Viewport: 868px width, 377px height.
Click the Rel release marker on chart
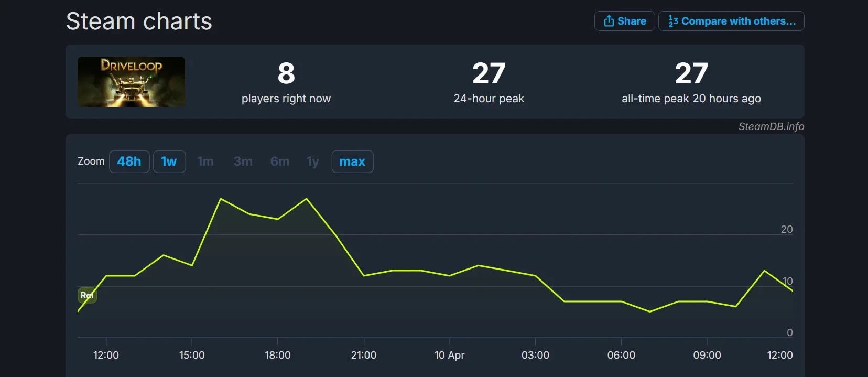[87, 295]
